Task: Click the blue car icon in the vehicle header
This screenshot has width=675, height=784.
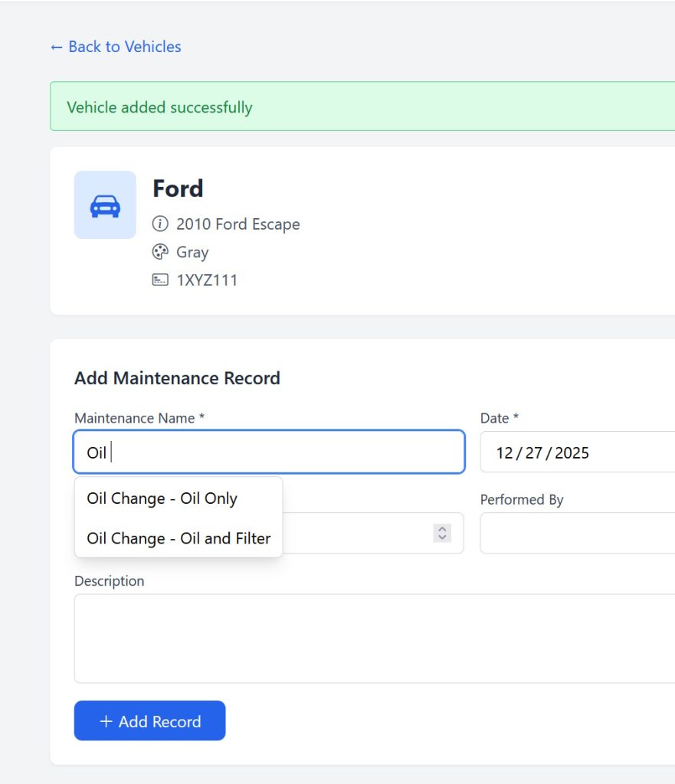Action: [105, 204]
